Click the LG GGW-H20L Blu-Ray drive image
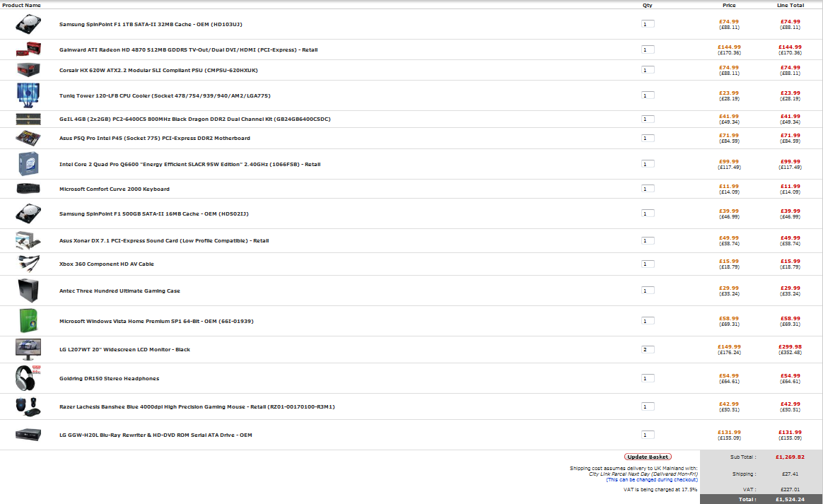The height and width of the screenshot is (504, 823). click(x=28, y=435)
